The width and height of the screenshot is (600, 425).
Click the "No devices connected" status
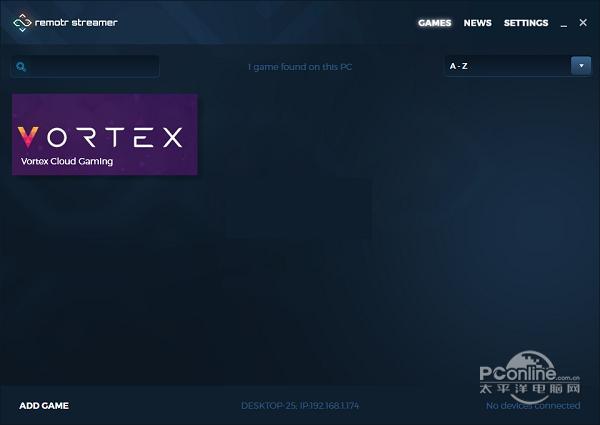[533, 405]
